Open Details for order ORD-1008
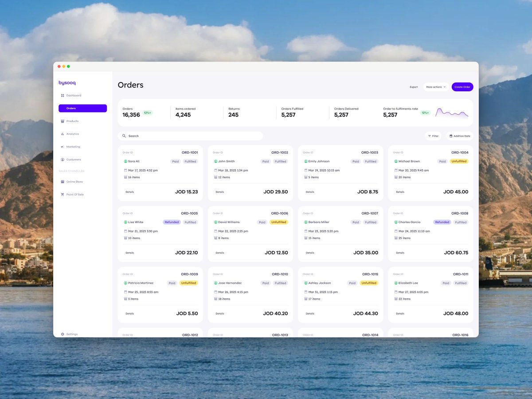532x399 pixels. point(400,253)
